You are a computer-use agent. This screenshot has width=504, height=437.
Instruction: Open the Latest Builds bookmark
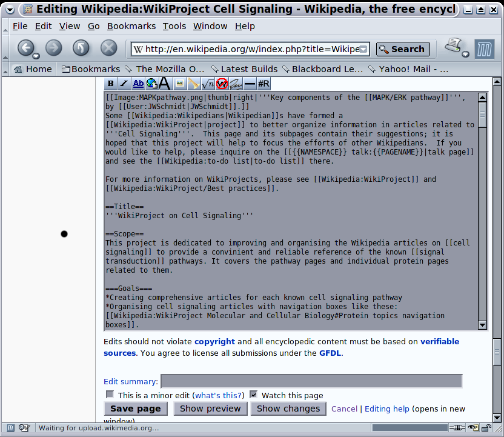point(244,69)
